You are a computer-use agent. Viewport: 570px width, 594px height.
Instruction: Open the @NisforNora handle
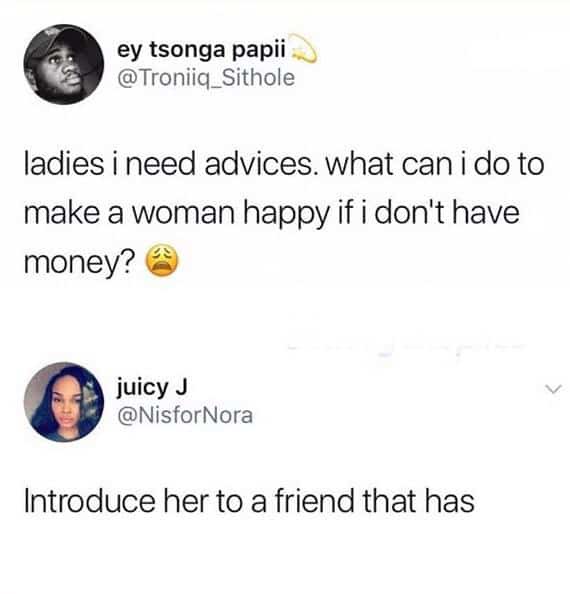click(185, 415)
